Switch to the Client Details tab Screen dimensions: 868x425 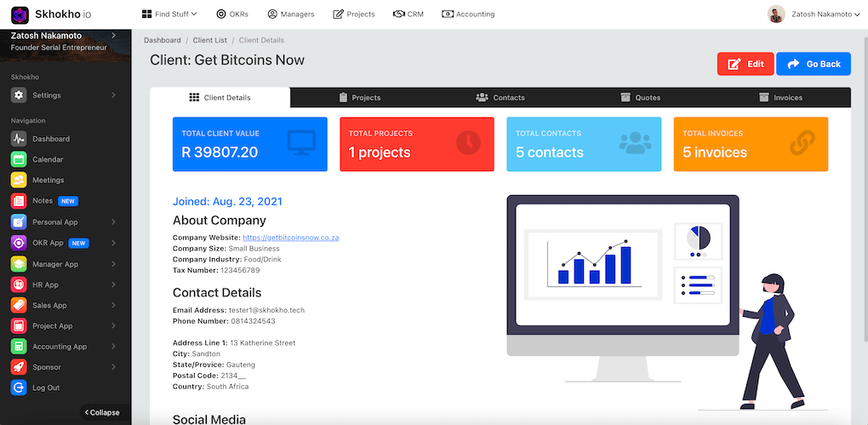pos(220,98)
